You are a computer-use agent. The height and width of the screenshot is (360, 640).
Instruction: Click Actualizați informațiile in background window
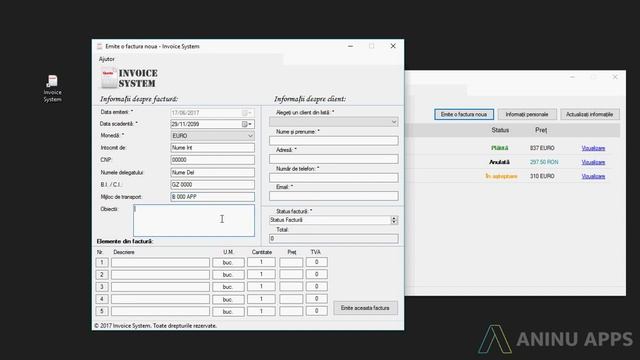589,114
